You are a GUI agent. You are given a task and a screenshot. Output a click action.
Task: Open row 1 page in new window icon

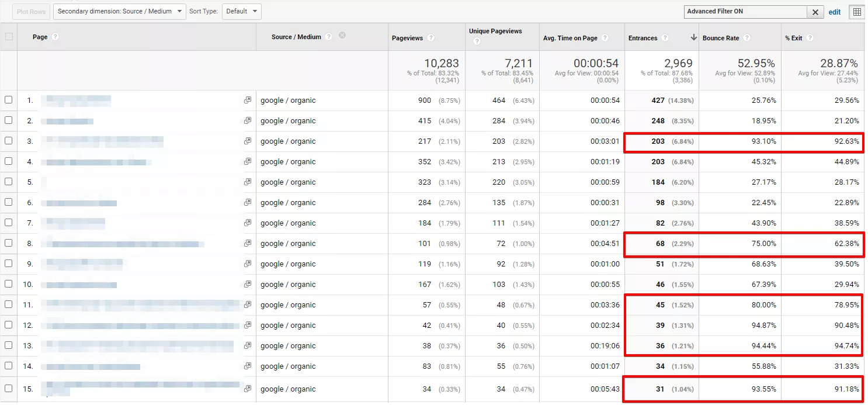(x=248, y=100)
